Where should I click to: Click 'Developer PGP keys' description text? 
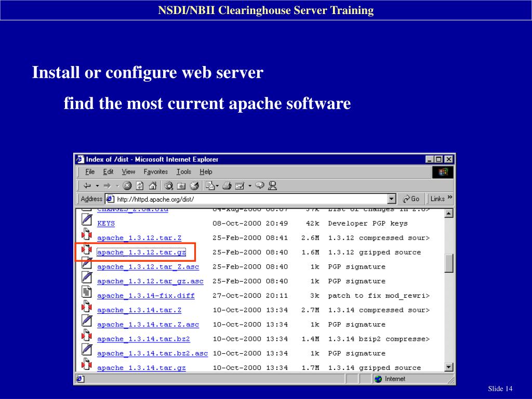click(x=368, y=223)
